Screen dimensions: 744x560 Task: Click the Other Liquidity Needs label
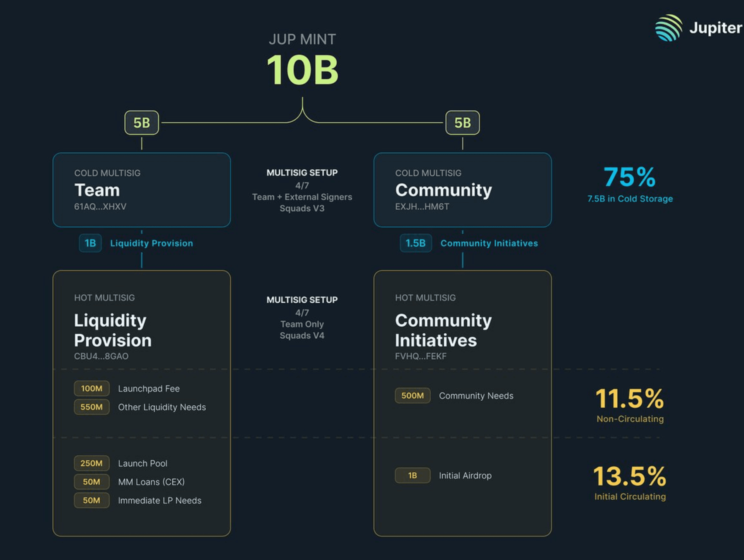[162, 407]
